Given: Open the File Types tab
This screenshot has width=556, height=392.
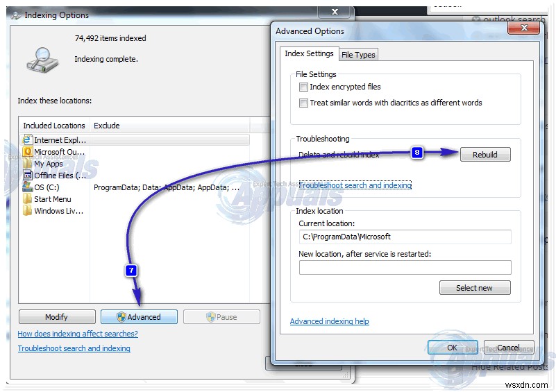Looking at the screenshot, I should 358,55.
